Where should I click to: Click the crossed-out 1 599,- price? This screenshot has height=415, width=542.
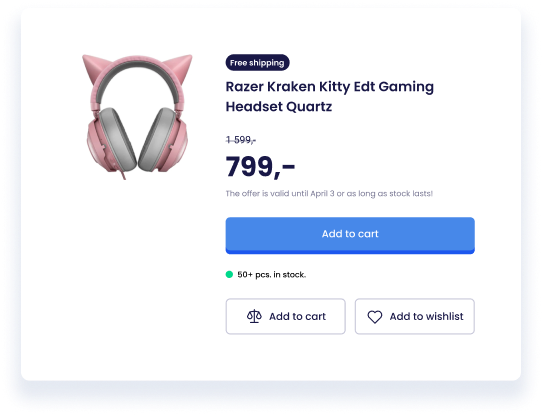(x=241, y=140)
